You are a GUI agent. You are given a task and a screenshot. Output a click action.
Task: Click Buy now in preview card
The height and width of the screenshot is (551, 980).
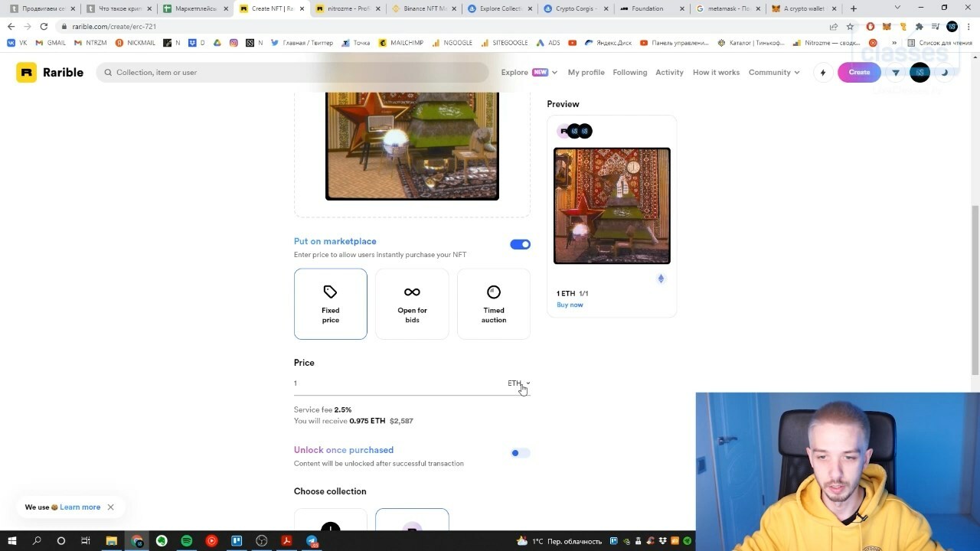point(570,305)
